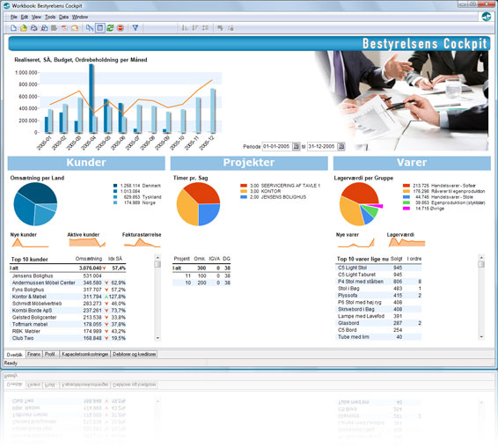Click the Sort ascending toolbar icon
Image resolution: width=498 pixels, height=448 pixels.
pos(185,28)
